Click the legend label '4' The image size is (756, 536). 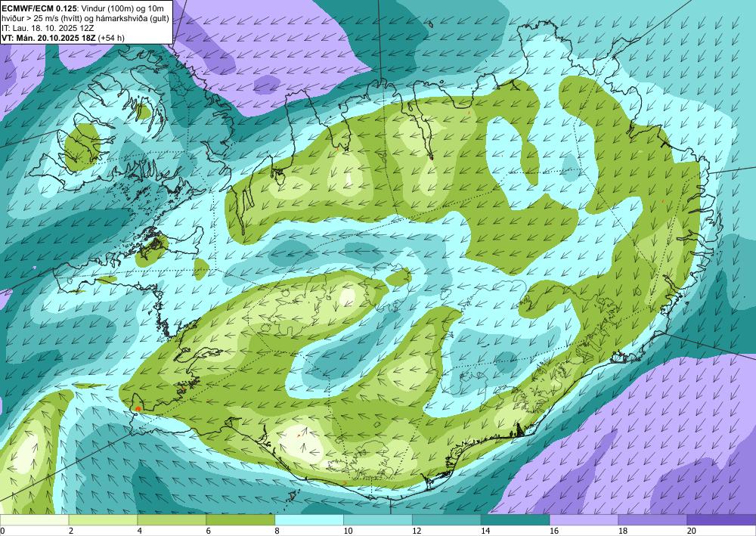(x=139, y=531)
